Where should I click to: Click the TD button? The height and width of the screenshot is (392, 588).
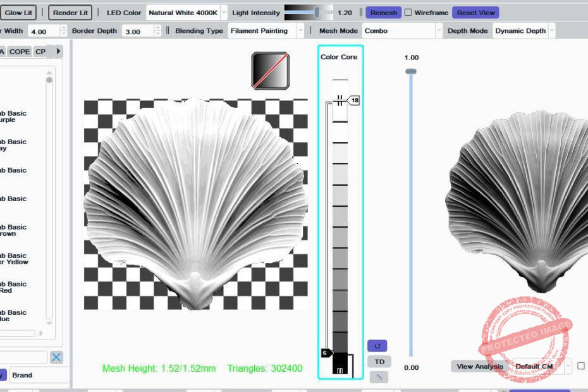tap(379, 362)
